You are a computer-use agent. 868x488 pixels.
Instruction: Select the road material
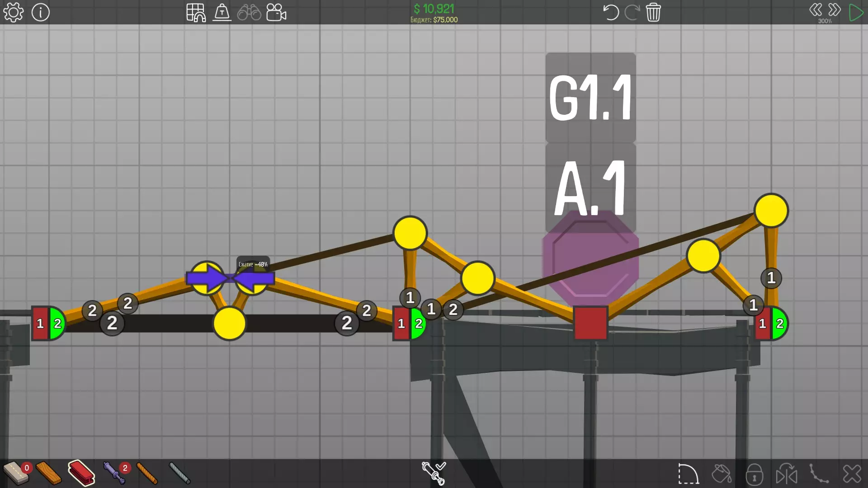(15, 473)
